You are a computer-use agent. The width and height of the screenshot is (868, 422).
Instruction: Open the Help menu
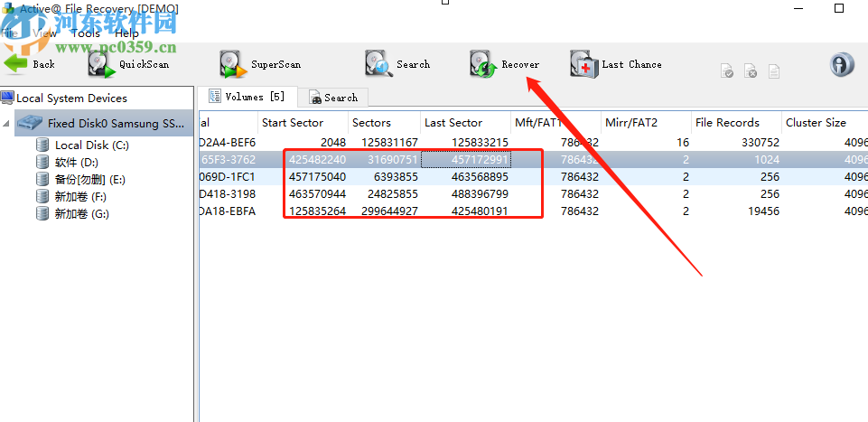(x=126, y=33)
